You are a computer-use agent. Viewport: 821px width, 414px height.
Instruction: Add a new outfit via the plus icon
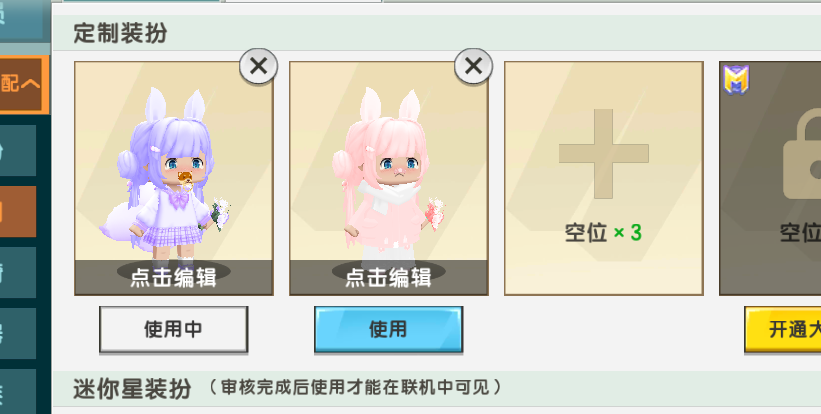click(x=604, y=154)
